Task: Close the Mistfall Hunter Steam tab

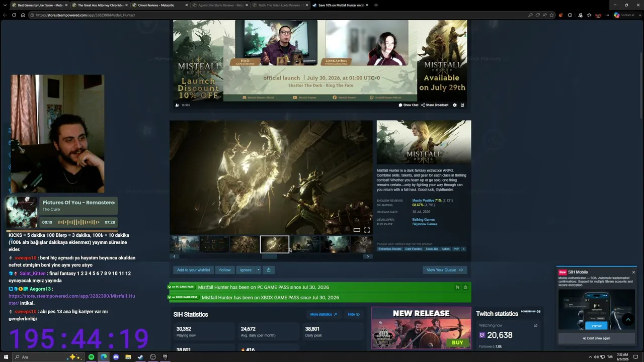Action: (x=367, y=5)
